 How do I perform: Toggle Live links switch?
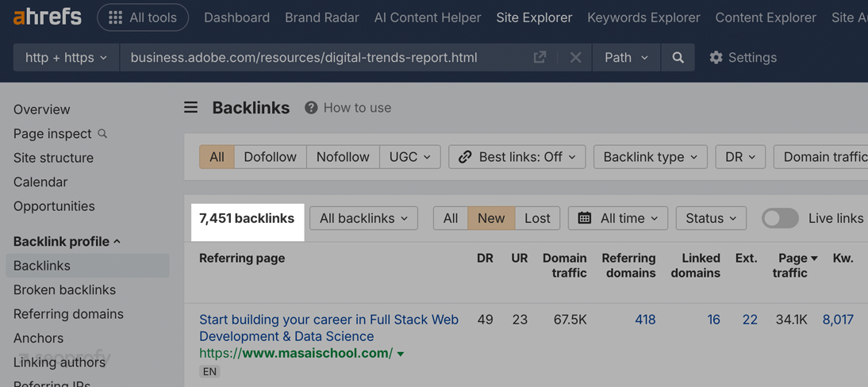pyautogui.click(x=781, y=218)
